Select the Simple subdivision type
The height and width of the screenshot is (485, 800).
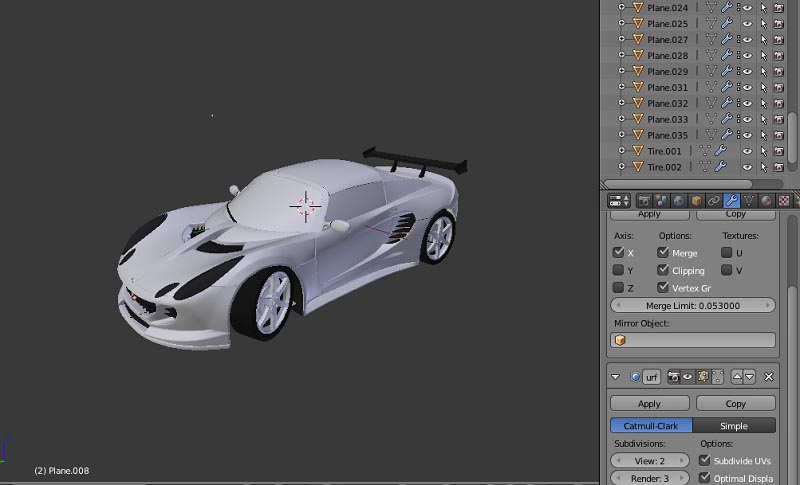[734, 425]
